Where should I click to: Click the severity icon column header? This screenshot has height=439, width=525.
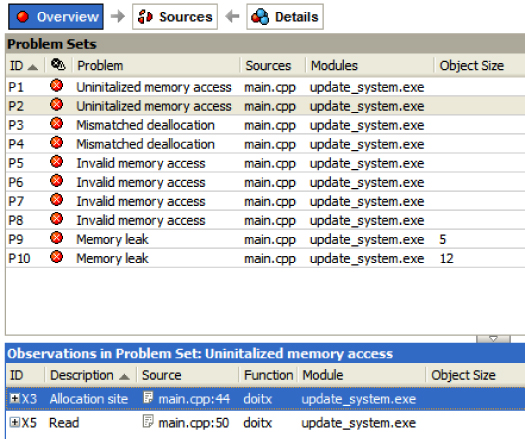58,64
